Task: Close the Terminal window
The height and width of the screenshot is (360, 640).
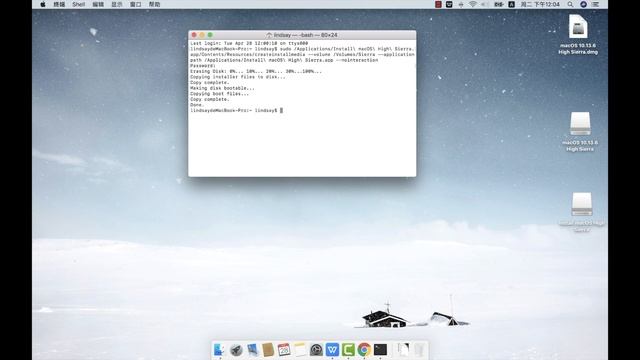Action: [194, 35]
